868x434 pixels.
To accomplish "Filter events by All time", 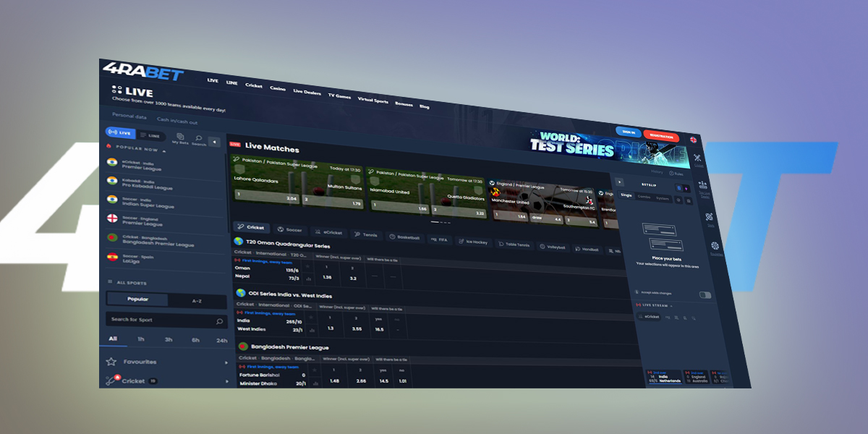I will pyautogui.click(x=113, y=339).
